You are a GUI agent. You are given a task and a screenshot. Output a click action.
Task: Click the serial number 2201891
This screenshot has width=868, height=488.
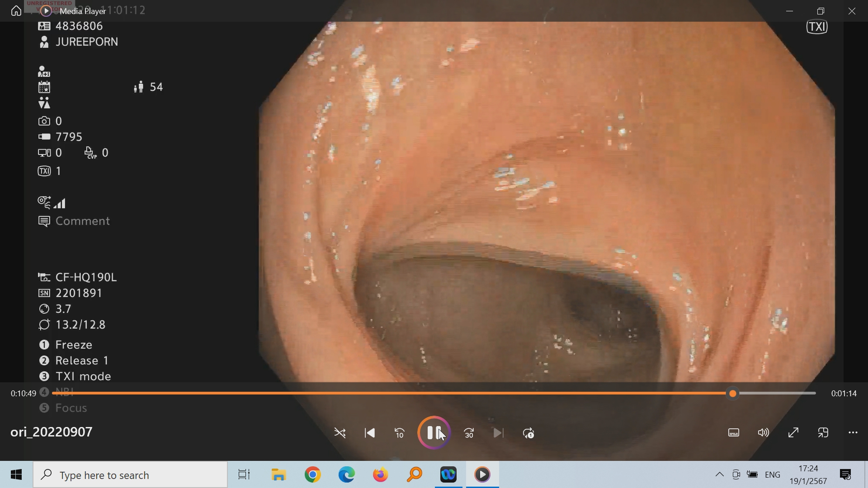tap(79, 293)
